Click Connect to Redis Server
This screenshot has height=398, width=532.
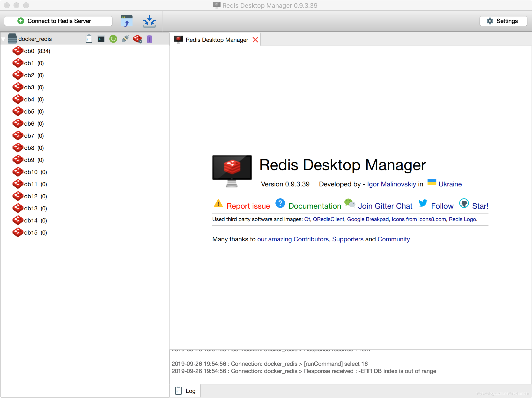[58, 21]
